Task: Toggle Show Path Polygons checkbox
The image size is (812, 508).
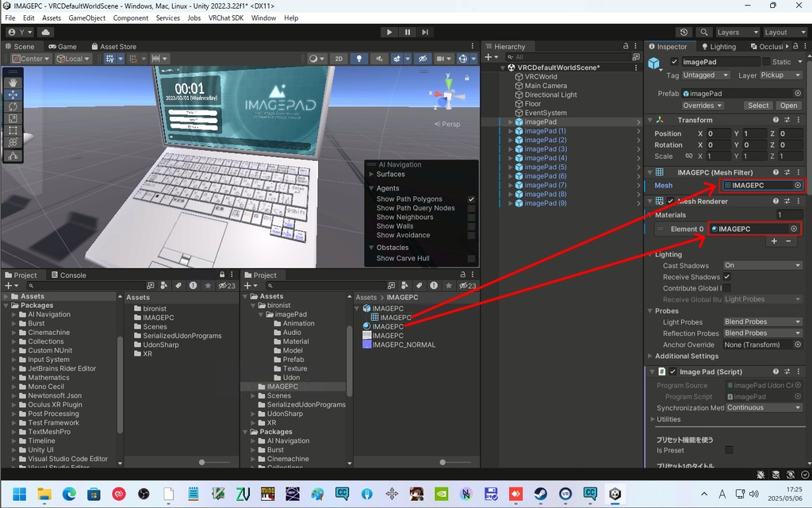Action: coord(471,199)
